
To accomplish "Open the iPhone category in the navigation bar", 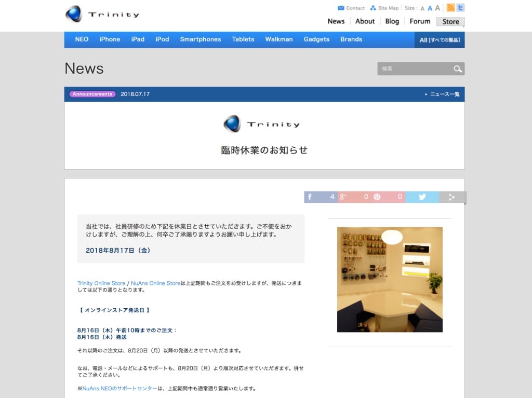I will click(x=110, y=39).
